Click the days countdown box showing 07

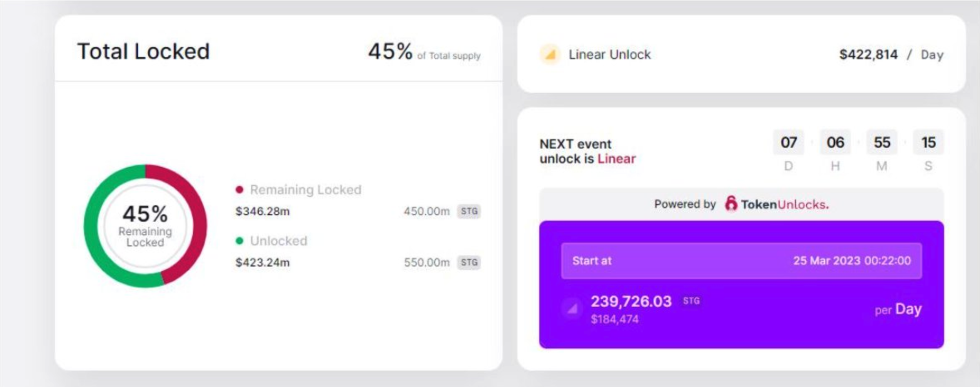click(789, 143)
